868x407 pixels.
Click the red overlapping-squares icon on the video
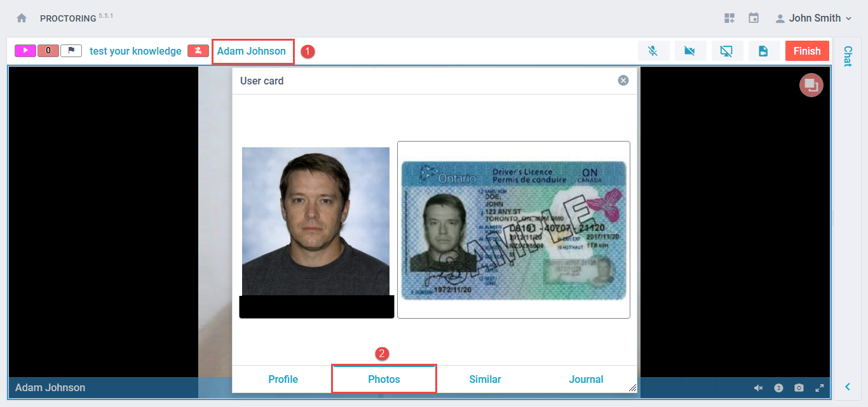pos(811,85)
